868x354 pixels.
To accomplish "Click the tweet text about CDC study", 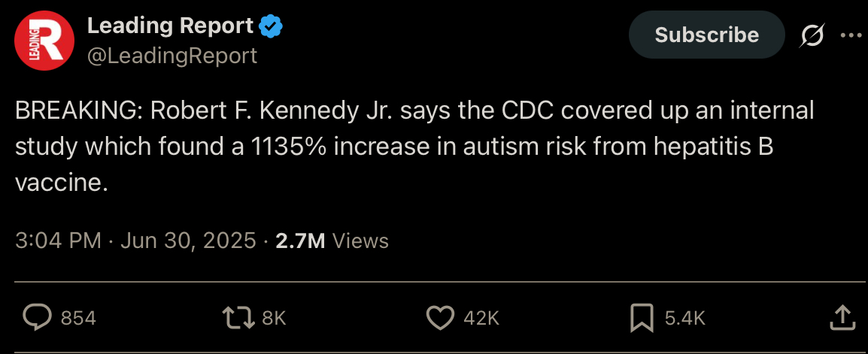I will pos(414,147).
